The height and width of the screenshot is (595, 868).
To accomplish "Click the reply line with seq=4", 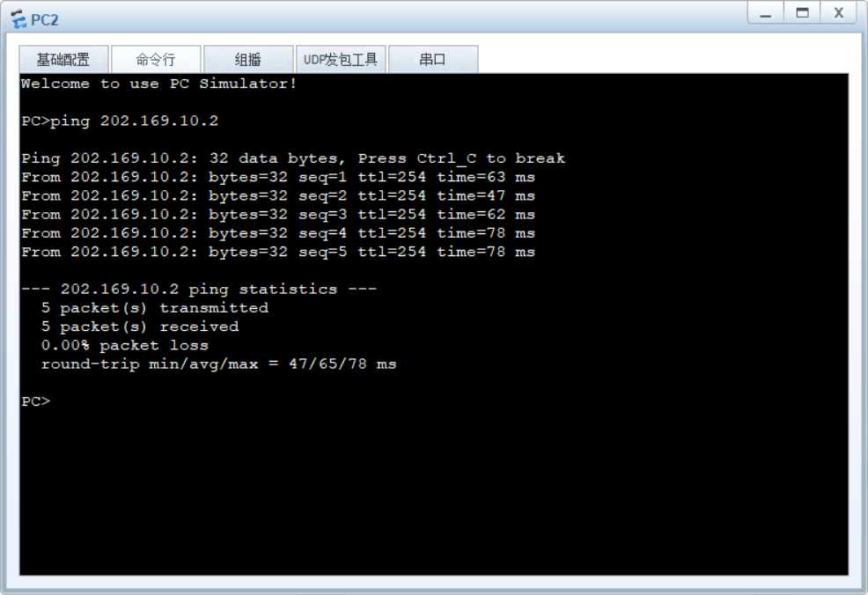I will [278, 233].
